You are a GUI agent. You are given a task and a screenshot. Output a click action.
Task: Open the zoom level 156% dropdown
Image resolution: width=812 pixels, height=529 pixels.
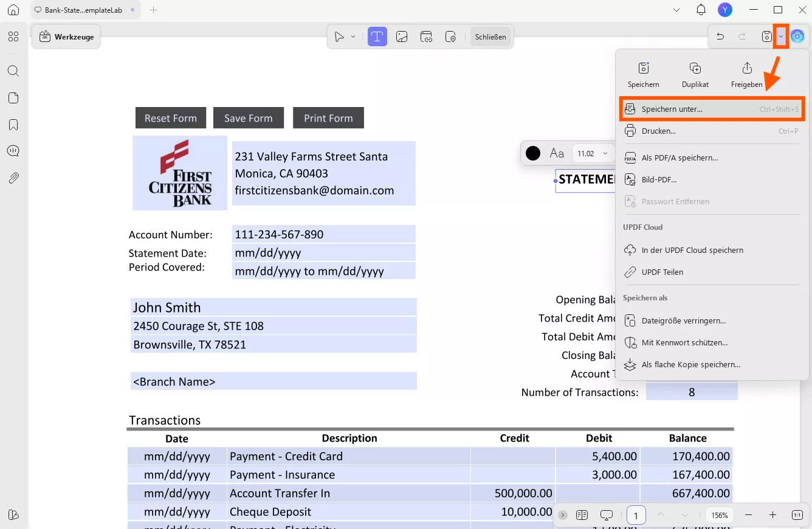pyautogui.click(x=720, y=515)
